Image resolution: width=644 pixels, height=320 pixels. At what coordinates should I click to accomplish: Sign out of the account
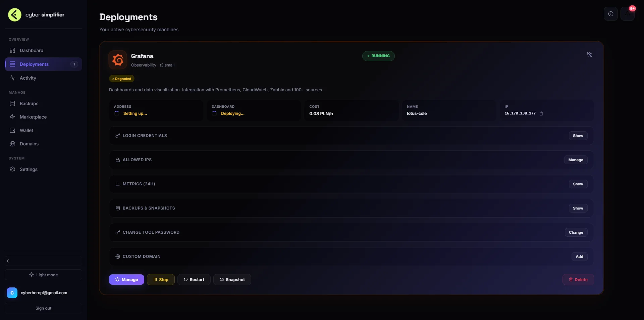coord(43,308)
